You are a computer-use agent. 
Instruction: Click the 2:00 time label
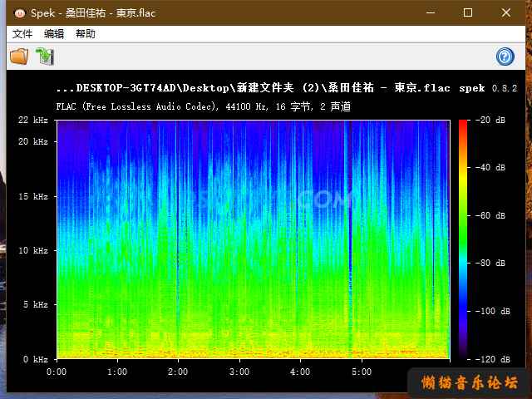[x=178, y=372]
